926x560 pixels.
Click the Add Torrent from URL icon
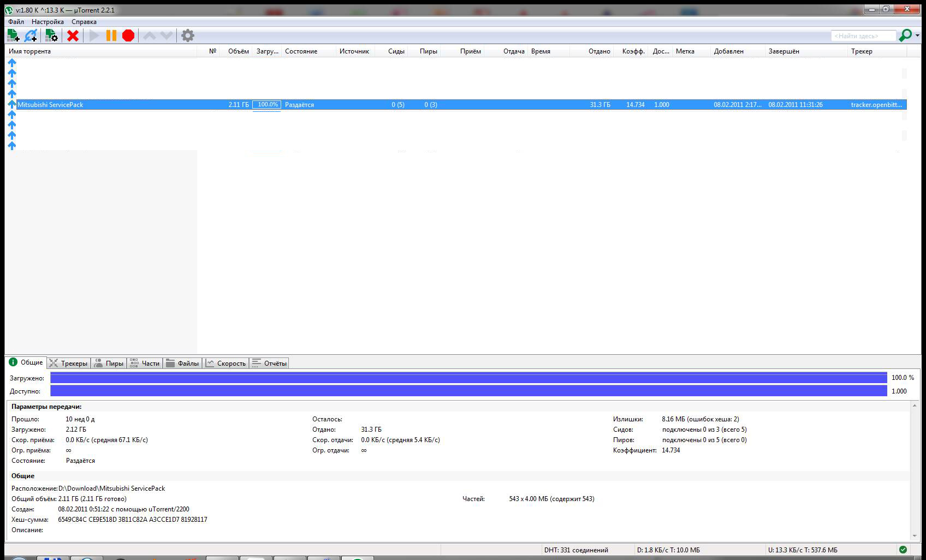31,36
